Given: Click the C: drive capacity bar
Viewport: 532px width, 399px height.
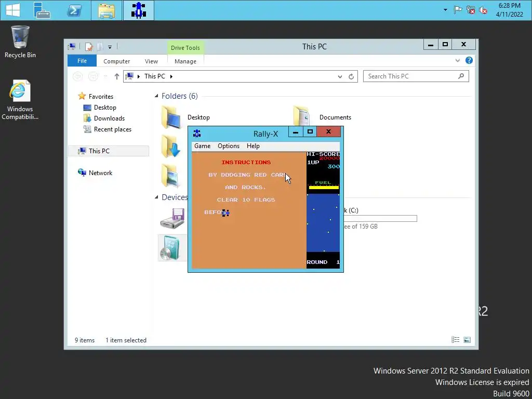Looking at the screenshot, I should pyautogui.click(x=380, y=219).
